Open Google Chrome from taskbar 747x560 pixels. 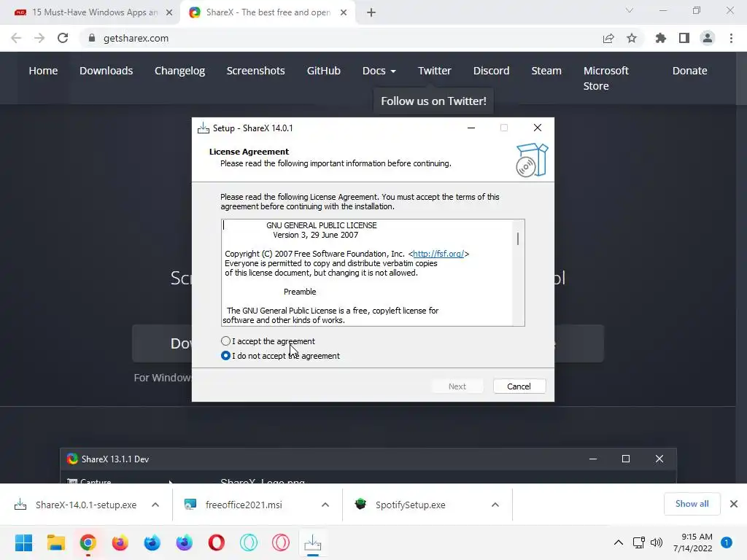coord(88,542)
